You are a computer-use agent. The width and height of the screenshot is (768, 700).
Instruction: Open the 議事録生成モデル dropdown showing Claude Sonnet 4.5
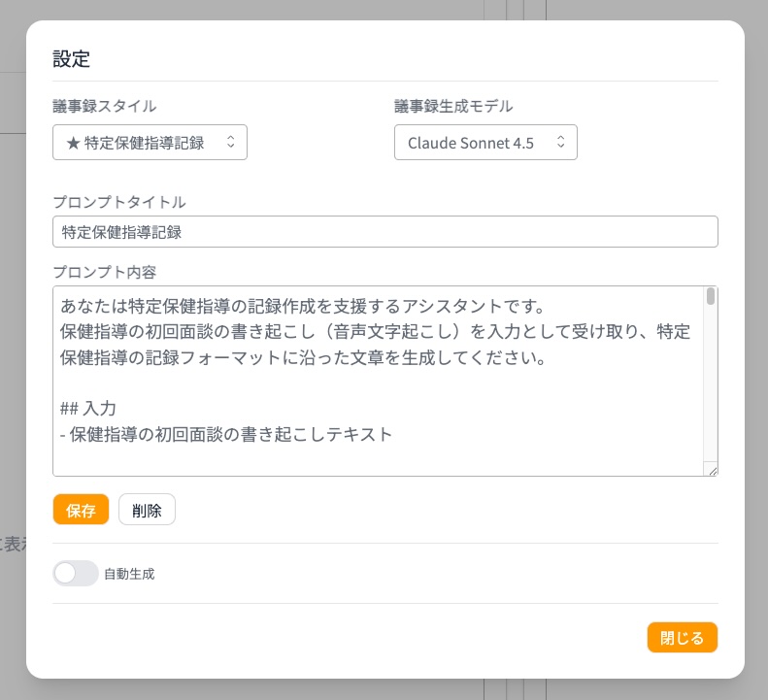pyautogui.click(x=484, y=143)
